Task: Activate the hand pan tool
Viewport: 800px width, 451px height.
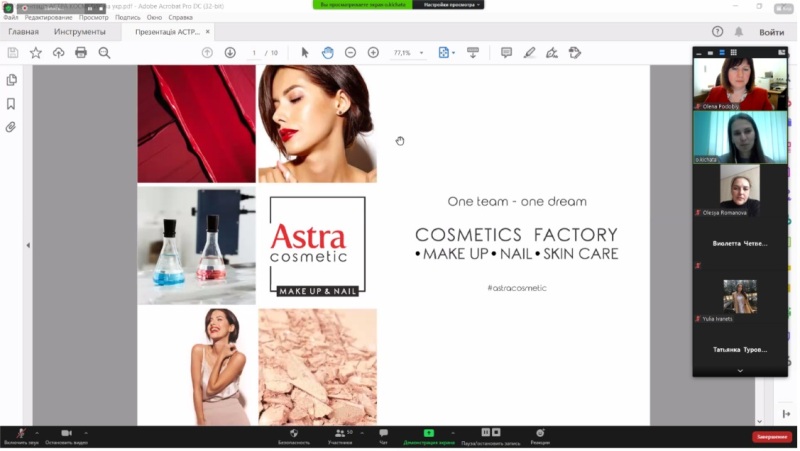Action: (x=328, y=53)
